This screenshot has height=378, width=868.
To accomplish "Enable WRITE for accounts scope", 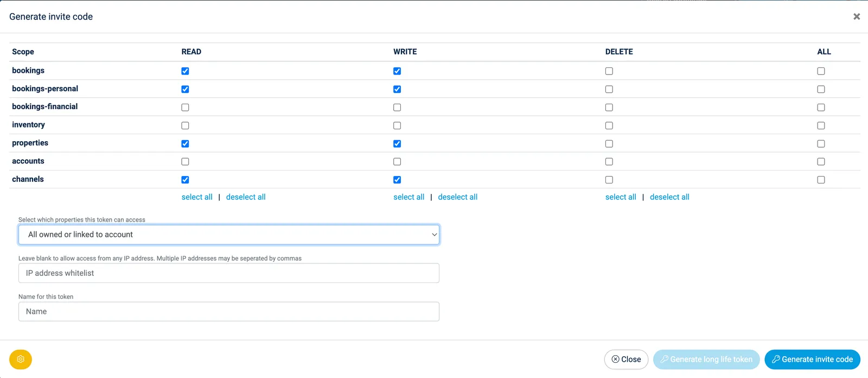I will [x=397, y=162].
